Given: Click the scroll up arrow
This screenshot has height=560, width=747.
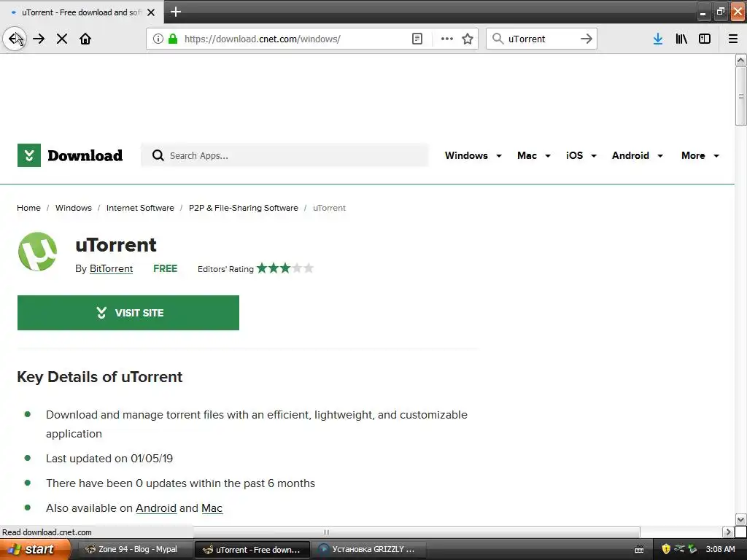Looking at the screenshot, I should (x=740, y=60).
